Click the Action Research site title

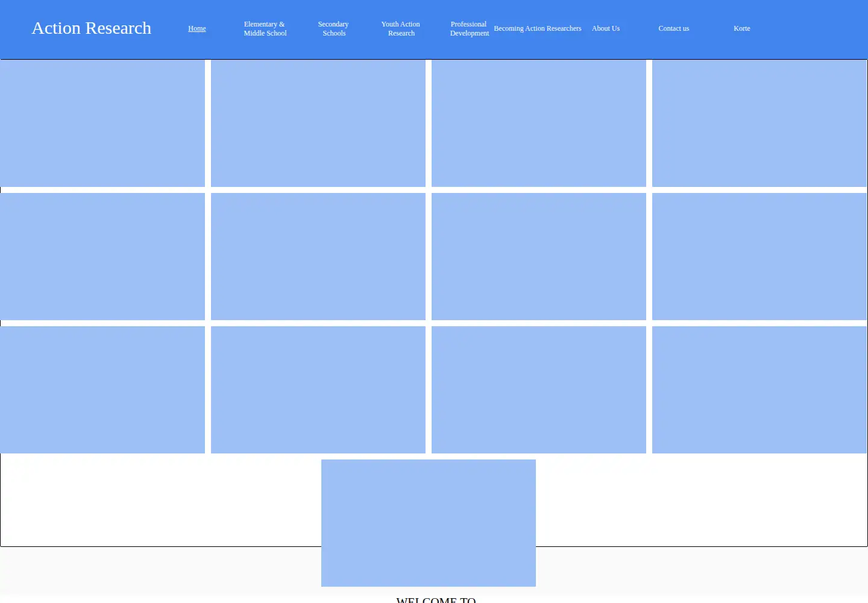click(92, 28)
